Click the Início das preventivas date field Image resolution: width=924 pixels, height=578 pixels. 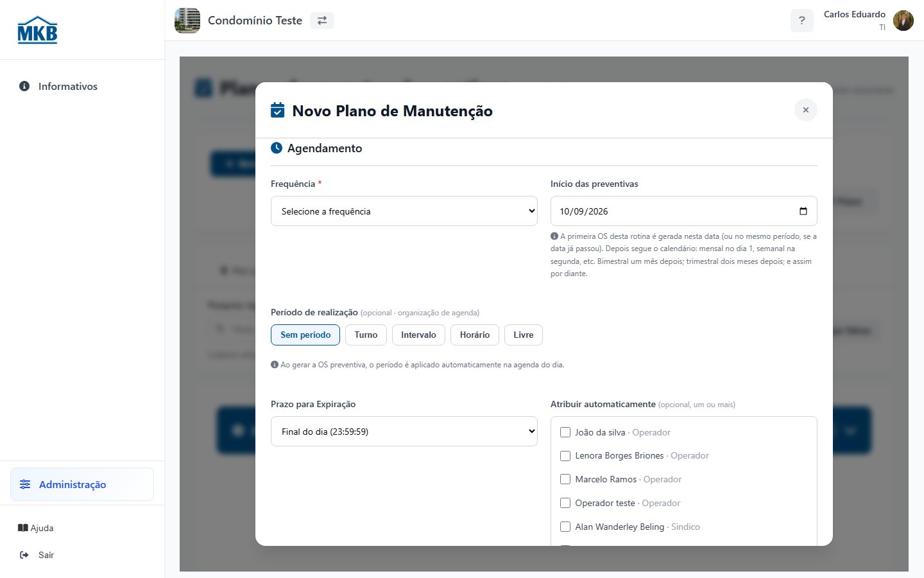[684, 211]
